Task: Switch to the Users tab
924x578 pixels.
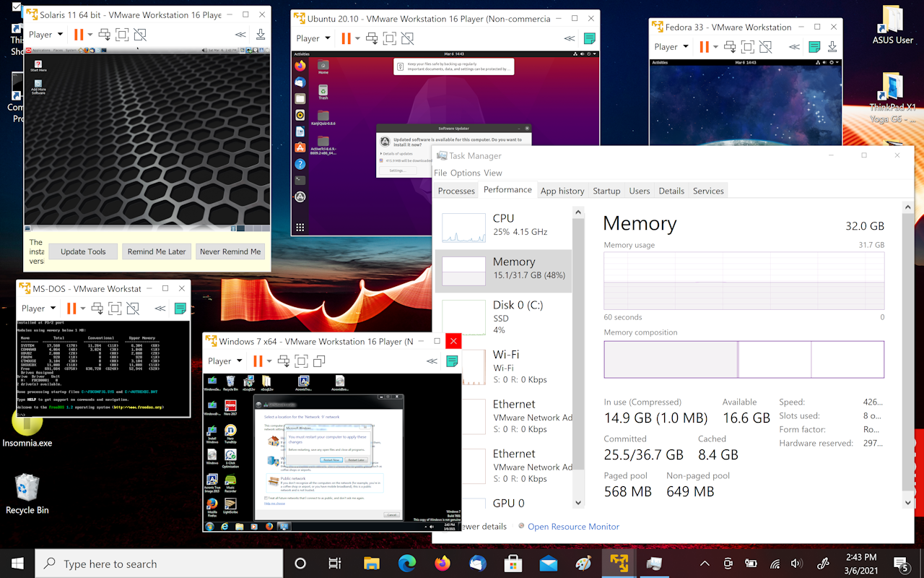Action: (x=640, y=191)
